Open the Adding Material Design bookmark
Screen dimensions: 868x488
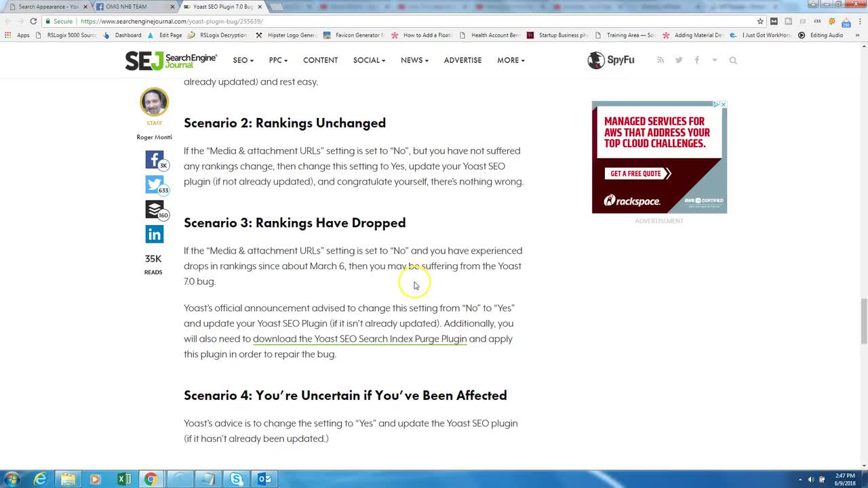click(693, 35)
